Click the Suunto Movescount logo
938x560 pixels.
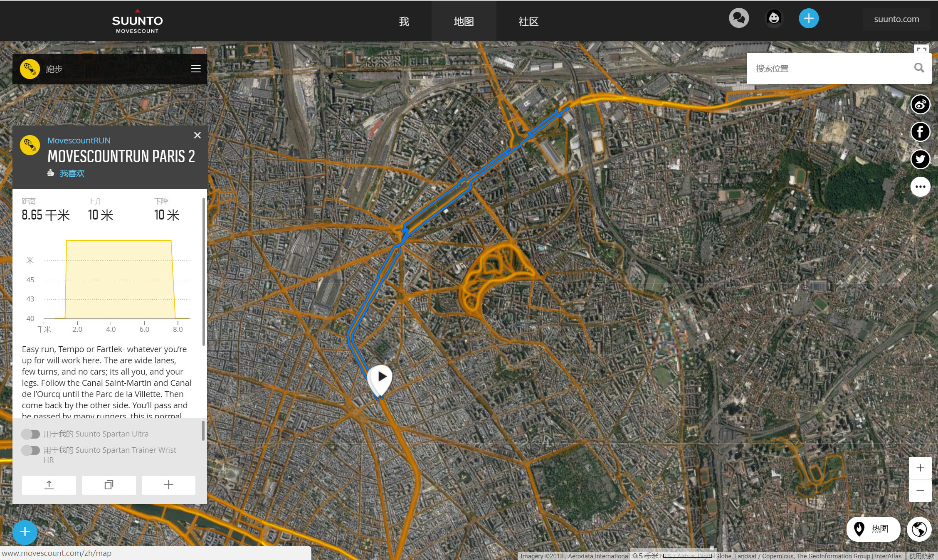[137, 22]
